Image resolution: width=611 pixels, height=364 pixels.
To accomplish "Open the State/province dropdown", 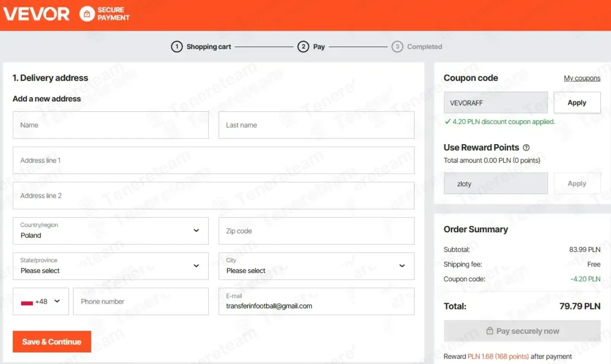I will click(x=111, y=266).
